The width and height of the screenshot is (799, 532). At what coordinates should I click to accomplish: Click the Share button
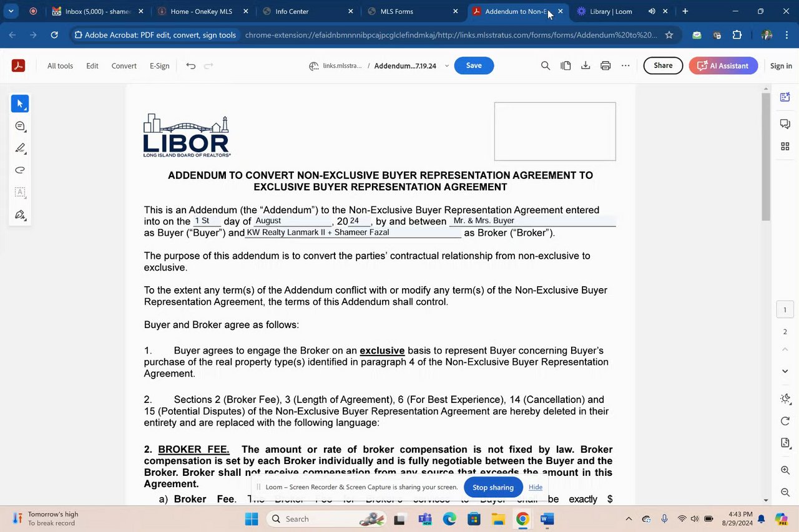pyautogui.click(x=663, y=65)
